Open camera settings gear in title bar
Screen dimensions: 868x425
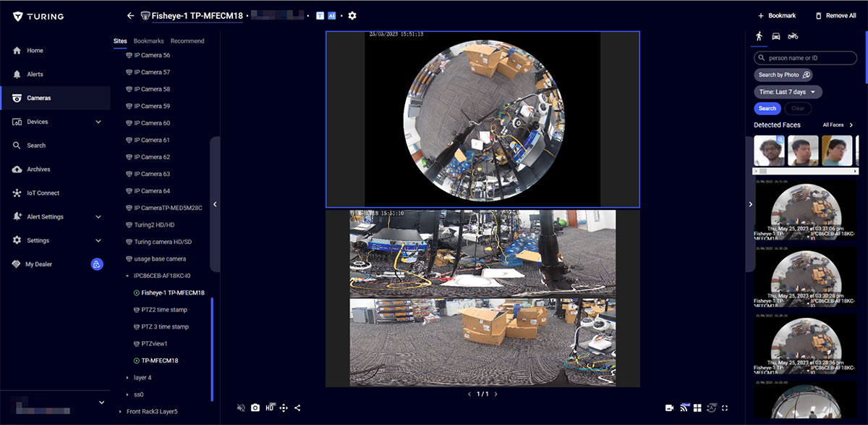point(352,15)
